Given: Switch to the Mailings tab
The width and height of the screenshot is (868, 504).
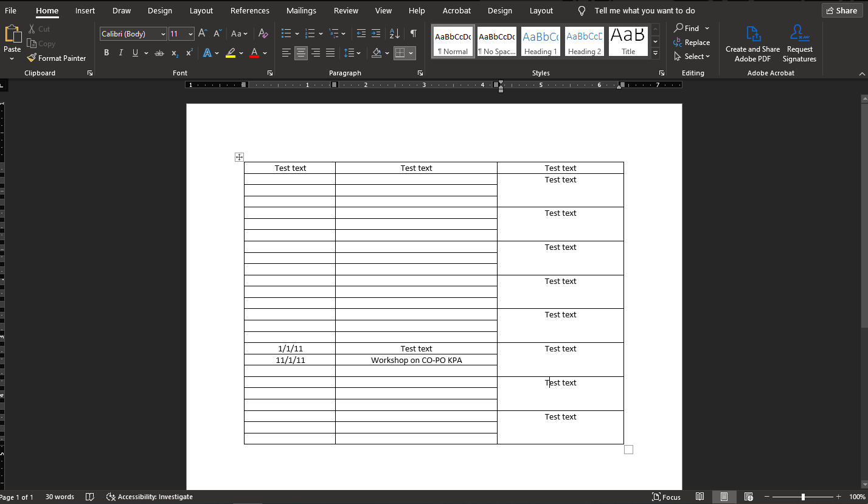Looking at the screenshot, I should click(x=301, y=10).
